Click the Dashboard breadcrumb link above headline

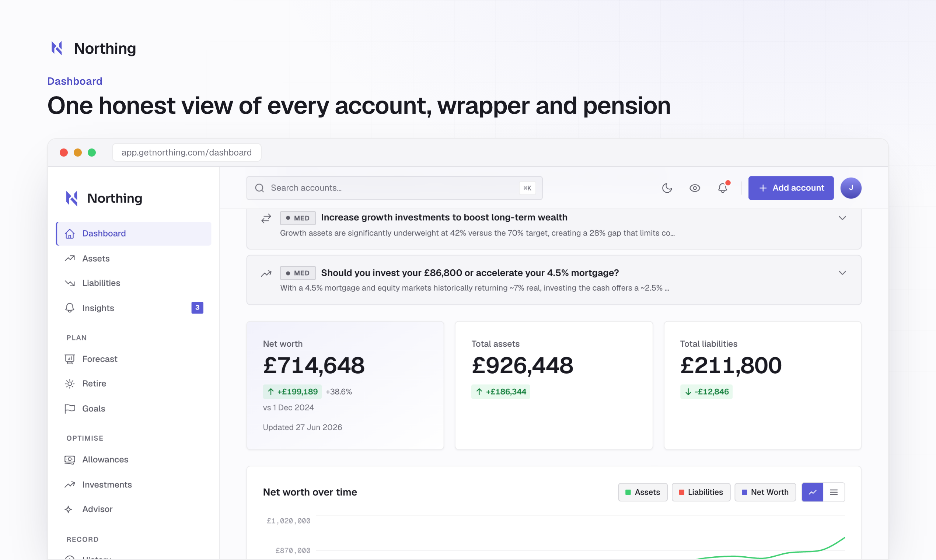point(75,81)
